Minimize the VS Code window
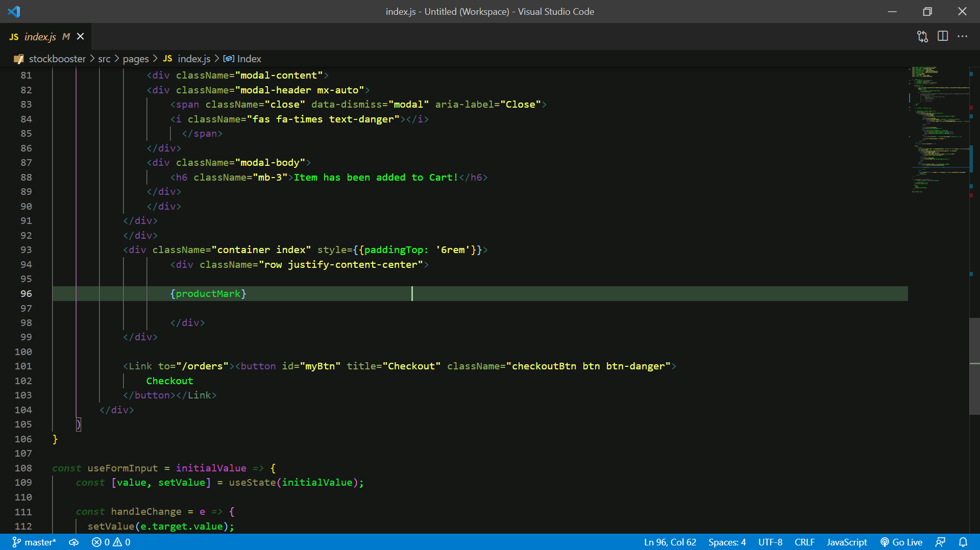980x550 pixels. (x=892, y=11)
